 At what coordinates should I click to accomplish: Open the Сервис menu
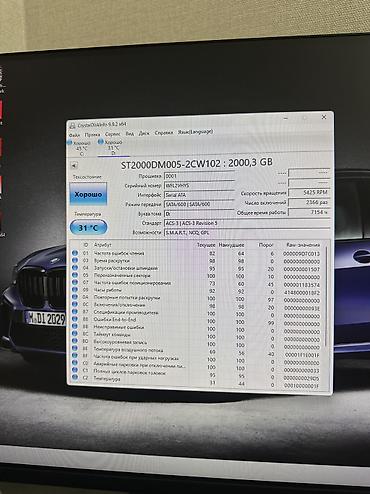(113, 134)
